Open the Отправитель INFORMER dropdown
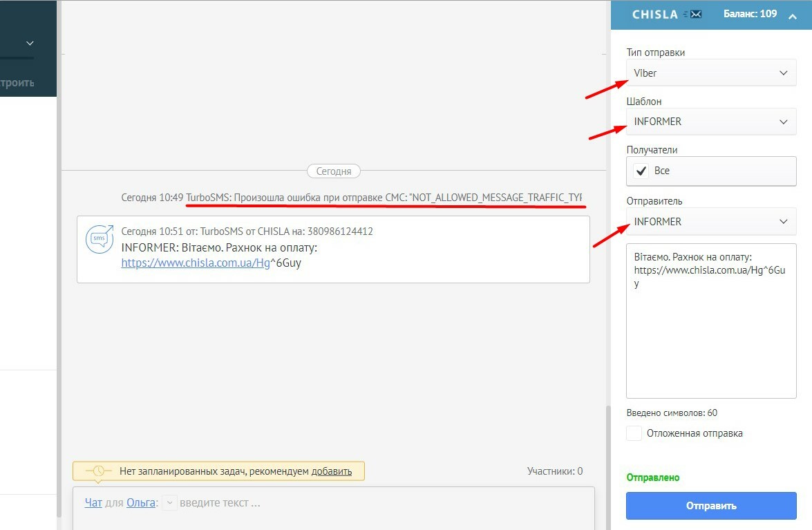The image size is (812, 530). click(x=711, y=222)
